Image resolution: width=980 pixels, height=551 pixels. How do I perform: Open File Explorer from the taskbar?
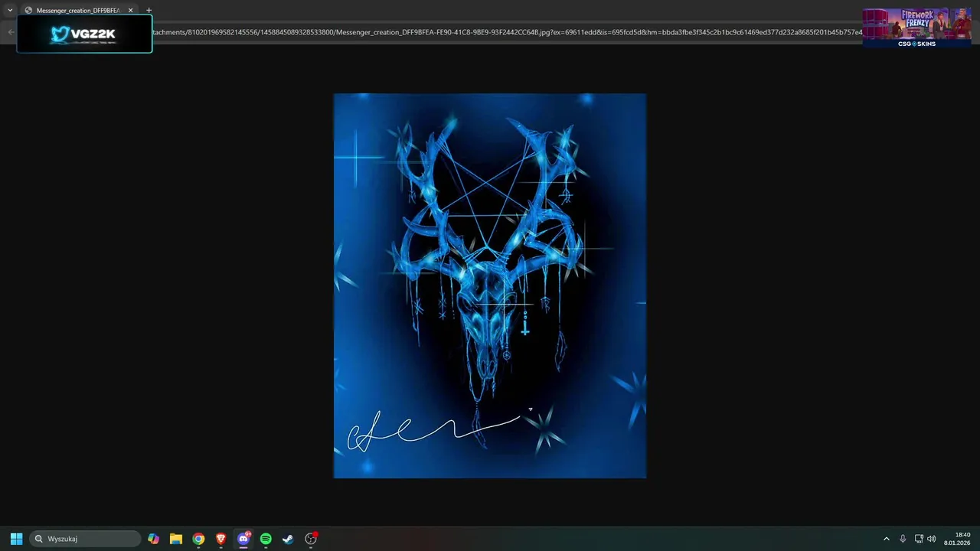[x=176, y=539]
